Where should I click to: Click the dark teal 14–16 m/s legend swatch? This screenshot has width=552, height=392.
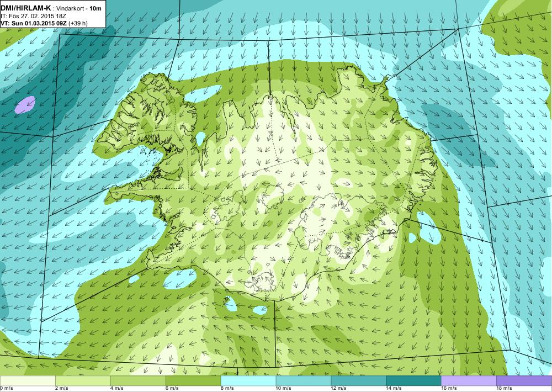click(x=413, y=380)
